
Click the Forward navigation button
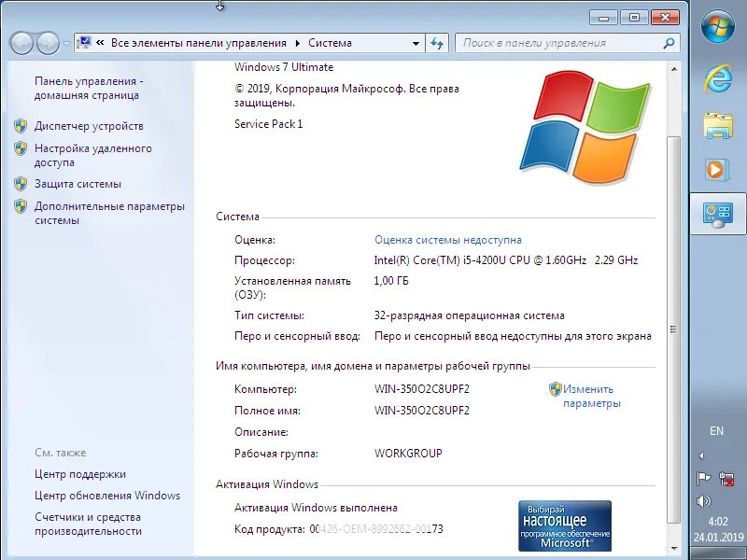pos(48,43)
